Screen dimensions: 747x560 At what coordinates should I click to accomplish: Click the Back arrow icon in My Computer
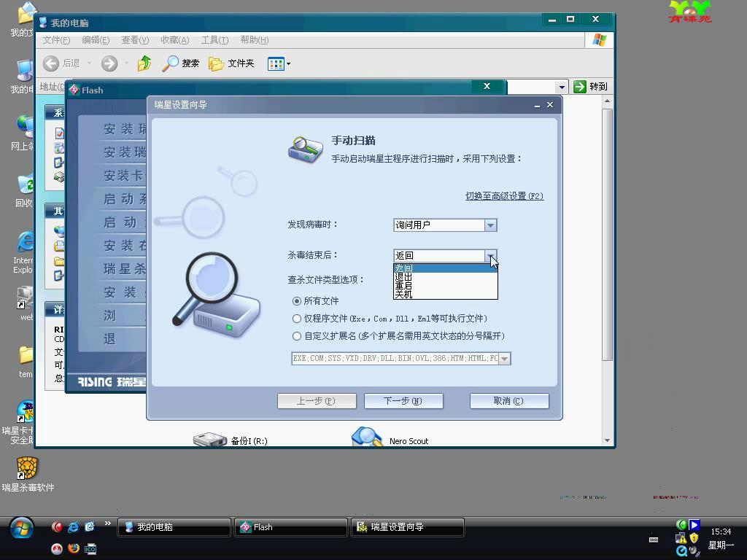pyautogui.click(x=51, y=63)
